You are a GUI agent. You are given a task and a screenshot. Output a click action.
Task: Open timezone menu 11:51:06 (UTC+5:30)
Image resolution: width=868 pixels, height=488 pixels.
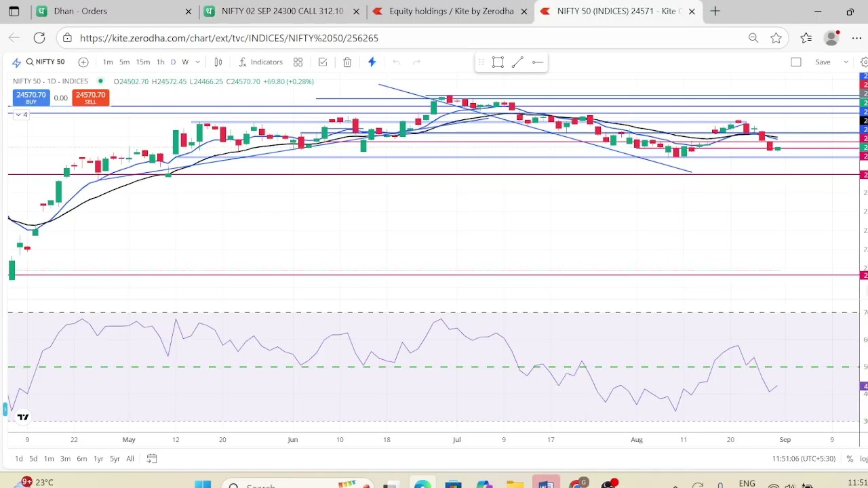click(804, 459)
